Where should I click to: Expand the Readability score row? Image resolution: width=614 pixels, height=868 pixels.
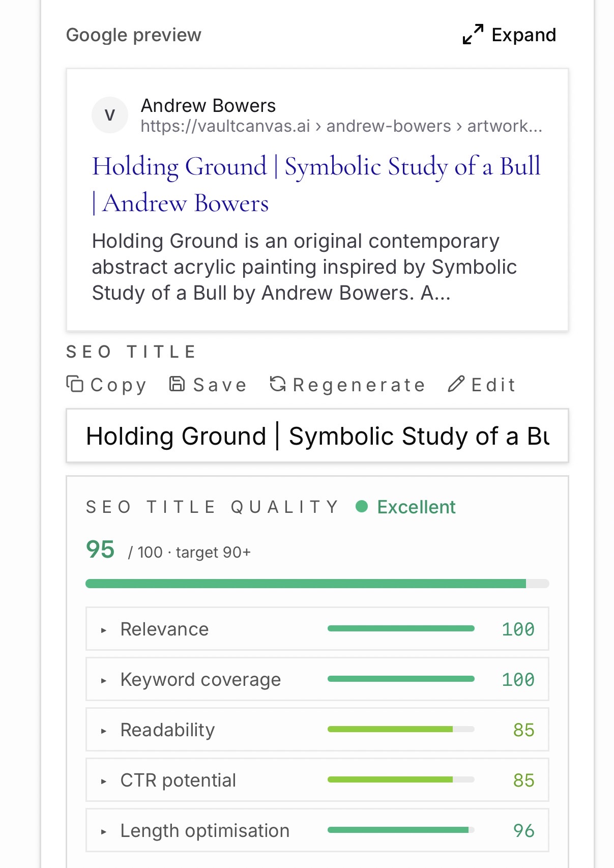[317, 730]
